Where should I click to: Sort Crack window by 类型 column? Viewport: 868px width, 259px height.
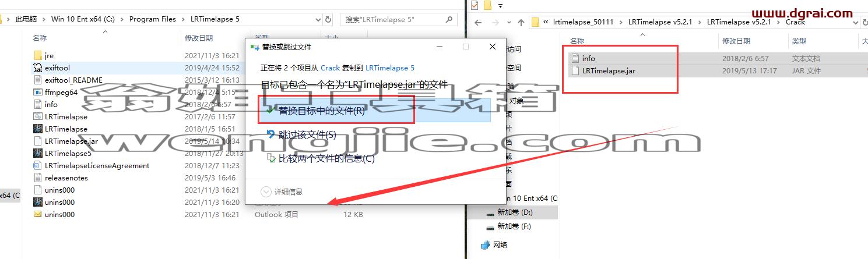[x=799, y=41]
